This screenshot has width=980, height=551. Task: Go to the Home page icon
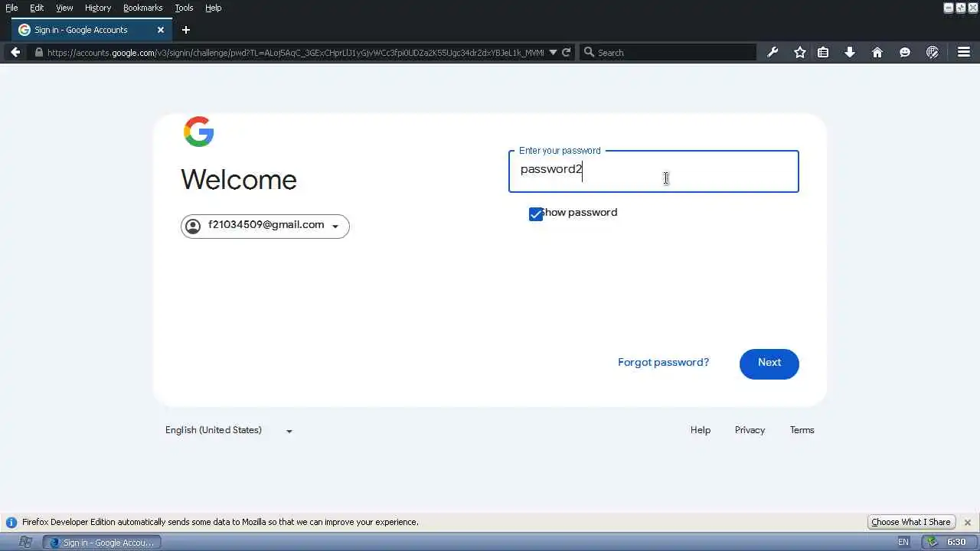[x=877, y=52]
